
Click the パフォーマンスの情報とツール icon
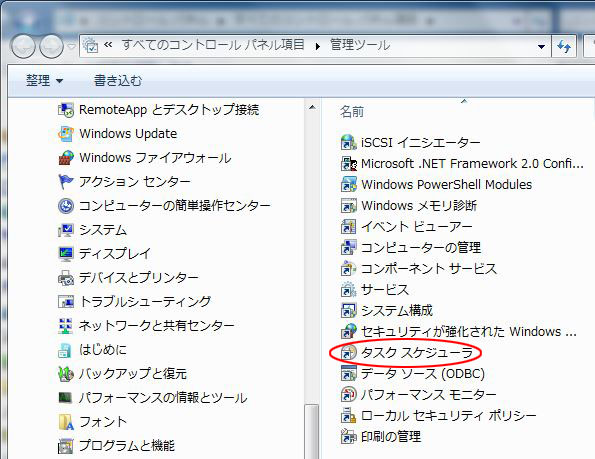coord(66,398)
